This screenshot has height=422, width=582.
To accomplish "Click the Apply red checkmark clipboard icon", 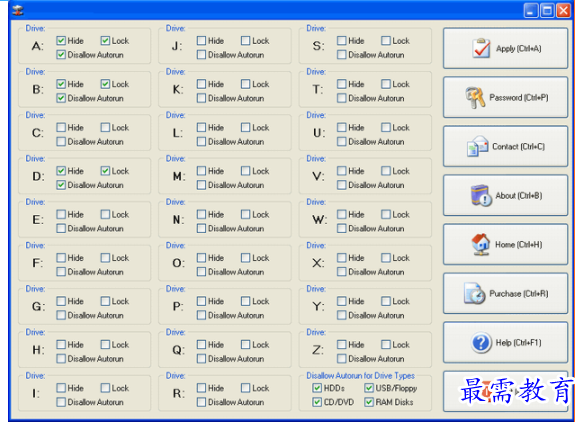I will pyautogui.click(x=481, y=48).
